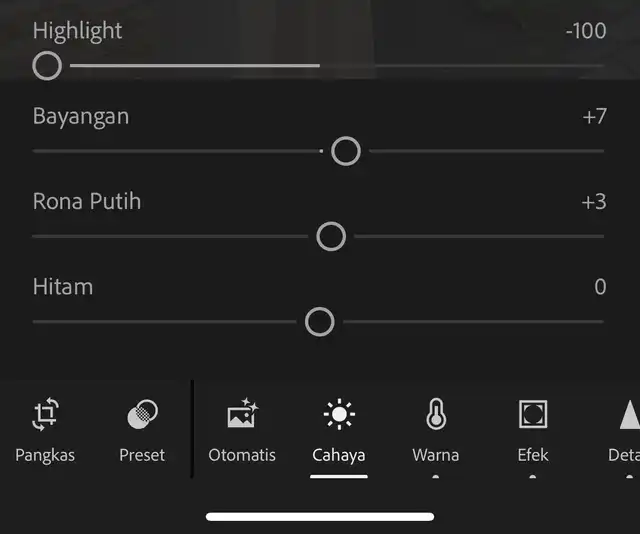
Task: Tap the Warna tab label
Action: (436, 455)
